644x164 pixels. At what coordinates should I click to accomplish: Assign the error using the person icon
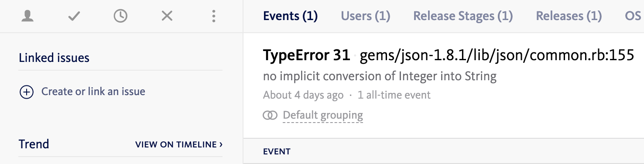point(28,17)
